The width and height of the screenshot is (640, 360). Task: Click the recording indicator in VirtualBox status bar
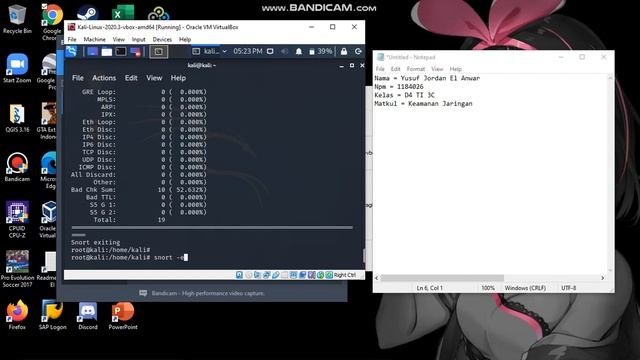(x=302, y=275)
